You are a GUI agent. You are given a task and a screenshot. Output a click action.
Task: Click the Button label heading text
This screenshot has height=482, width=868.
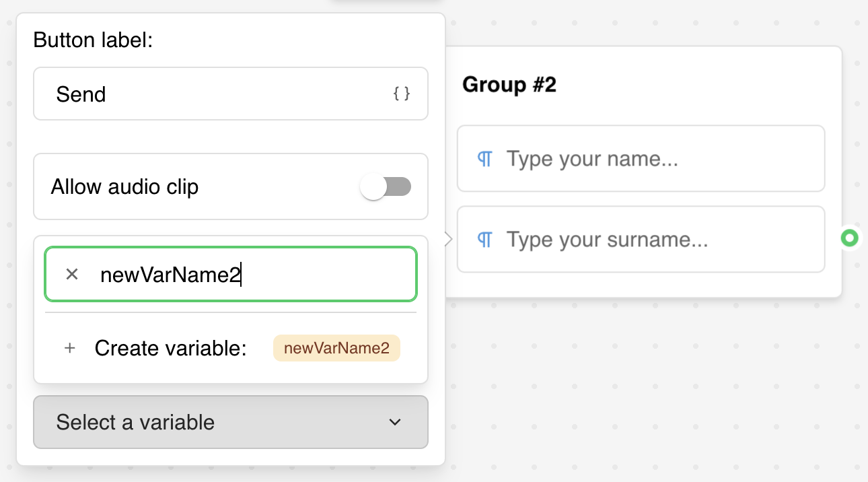[93, 40]
